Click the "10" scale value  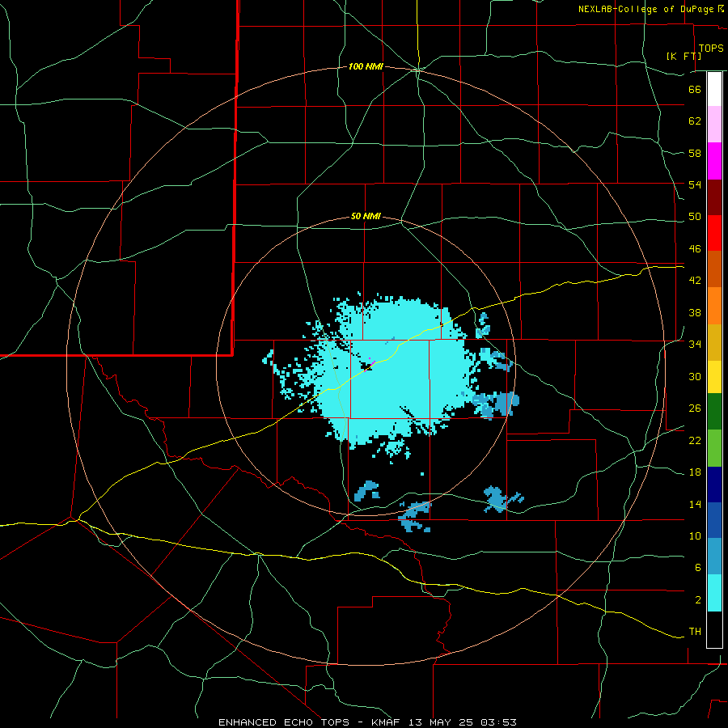pyautogui.click(x=695, y=536)
